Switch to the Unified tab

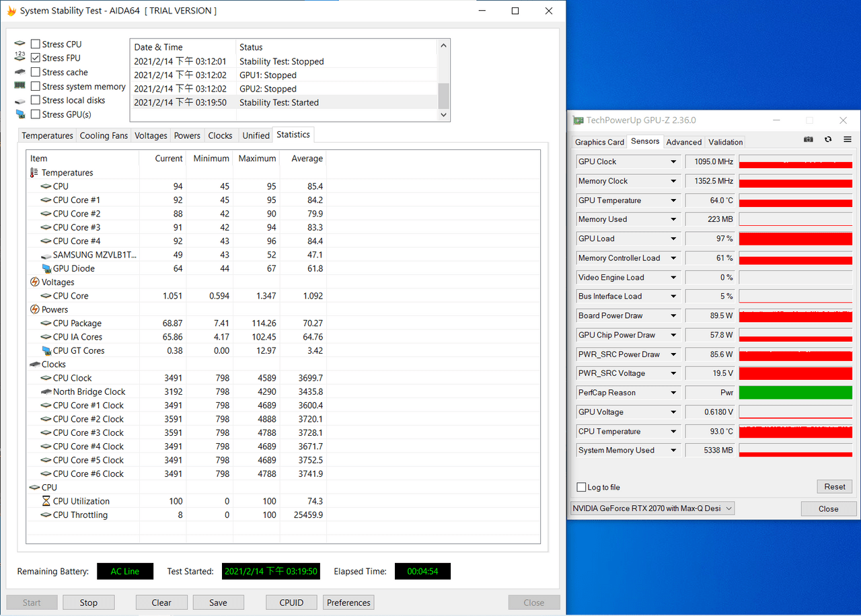coord(256,136)
